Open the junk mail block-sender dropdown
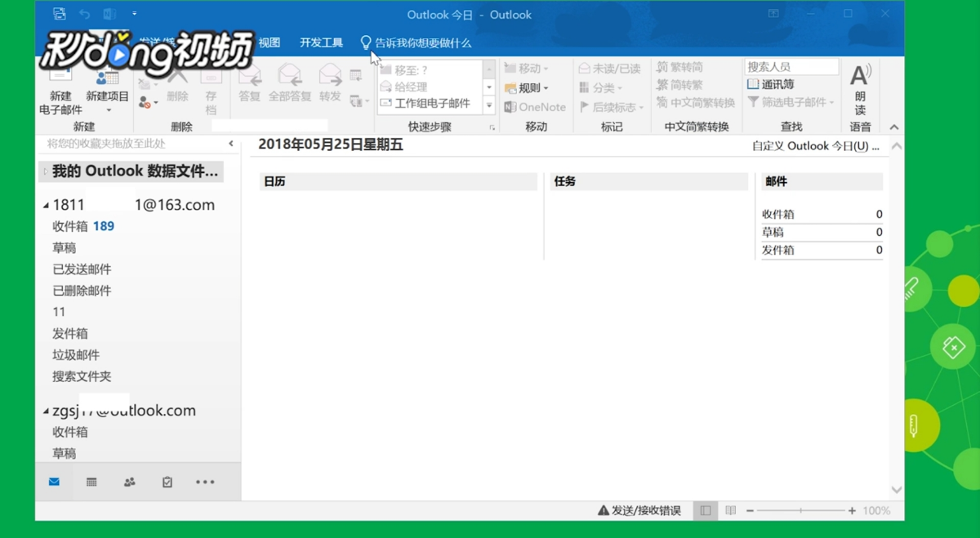 click(148, 103)
